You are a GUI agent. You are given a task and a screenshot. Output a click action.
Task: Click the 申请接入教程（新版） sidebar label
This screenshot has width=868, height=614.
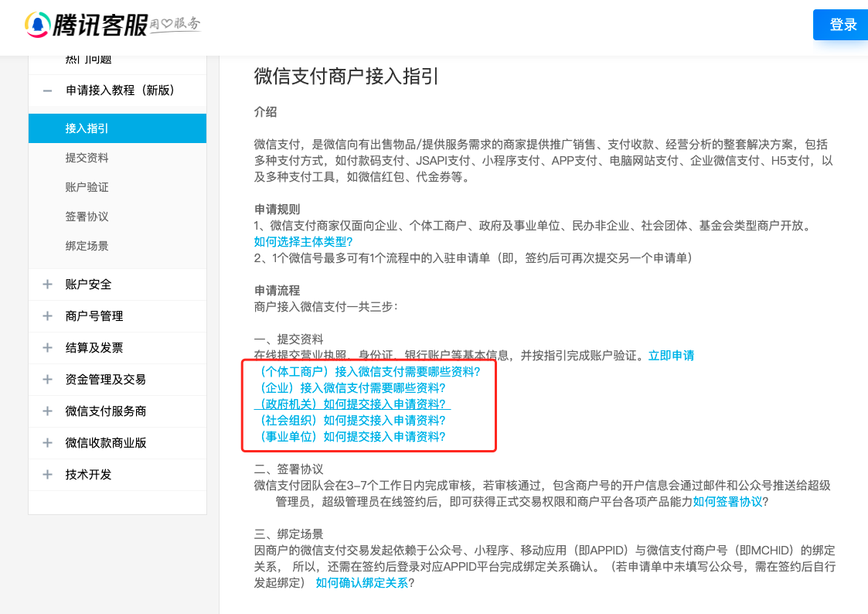coord(120,90)
